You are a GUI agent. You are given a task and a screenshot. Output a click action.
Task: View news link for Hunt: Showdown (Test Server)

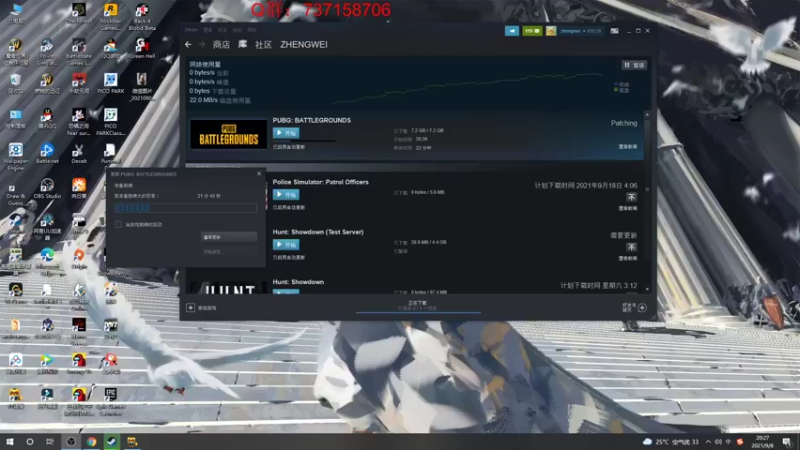[x=628, y=258]
